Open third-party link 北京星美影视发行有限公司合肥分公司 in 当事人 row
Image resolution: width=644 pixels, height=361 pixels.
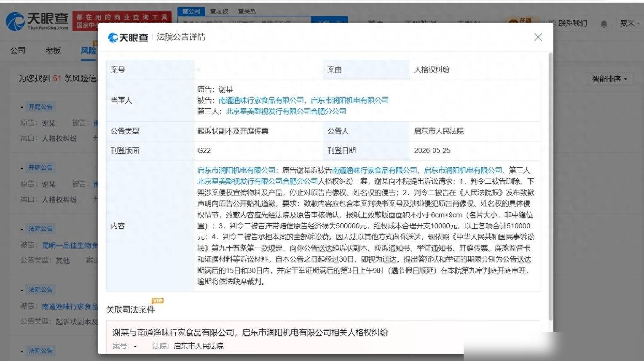(x=286, y=111)
